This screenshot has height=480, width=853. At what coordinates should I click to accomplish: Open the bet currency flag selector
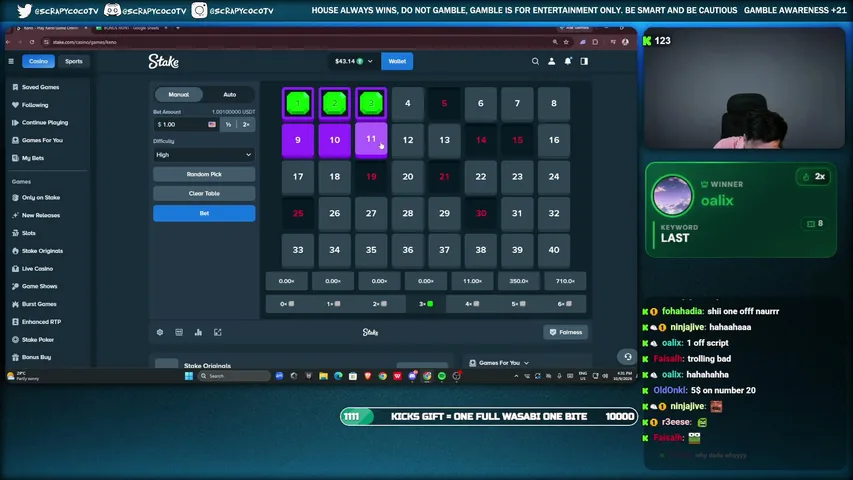[x=212, y=125]
